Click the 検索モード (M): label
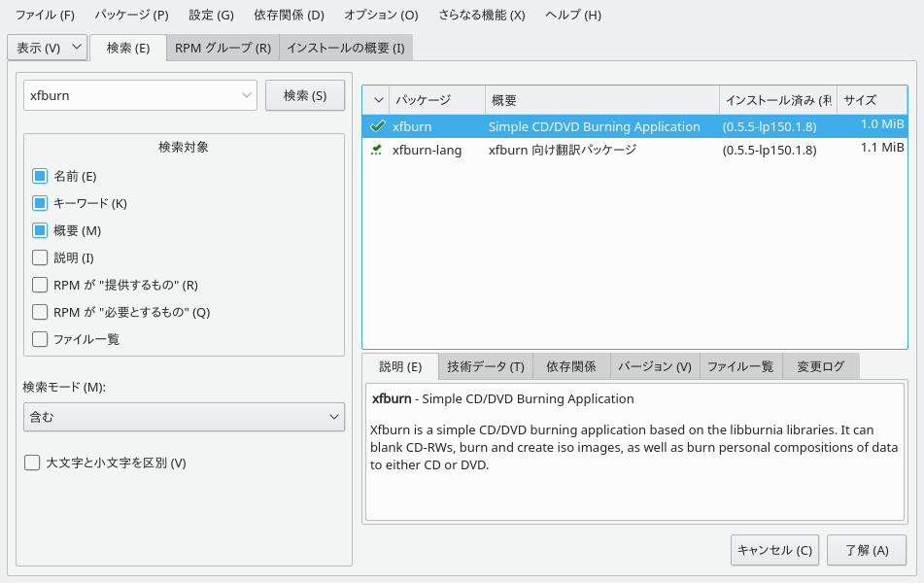Viewport: 924px width, 583px height. click(64, 388)
